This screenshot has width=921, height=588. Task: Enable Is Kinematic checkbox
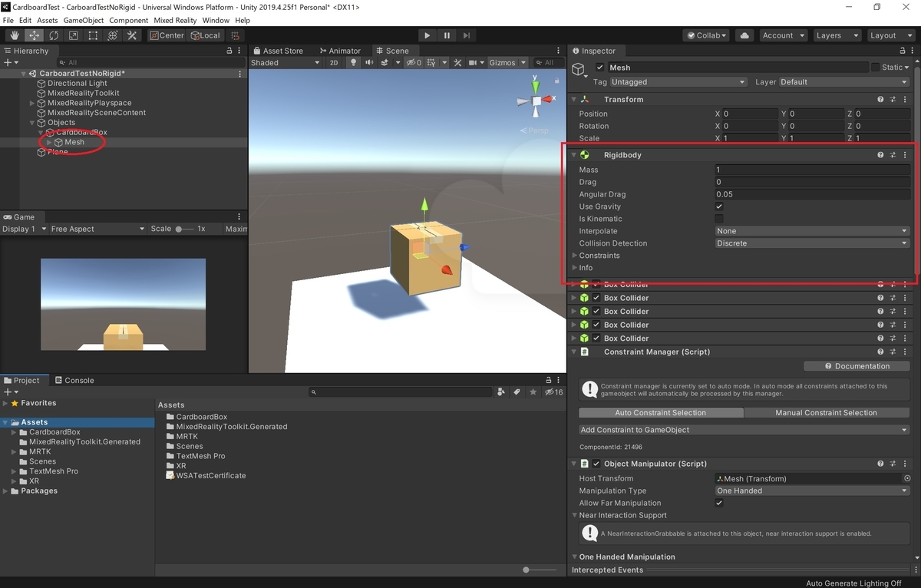(719, 219)
